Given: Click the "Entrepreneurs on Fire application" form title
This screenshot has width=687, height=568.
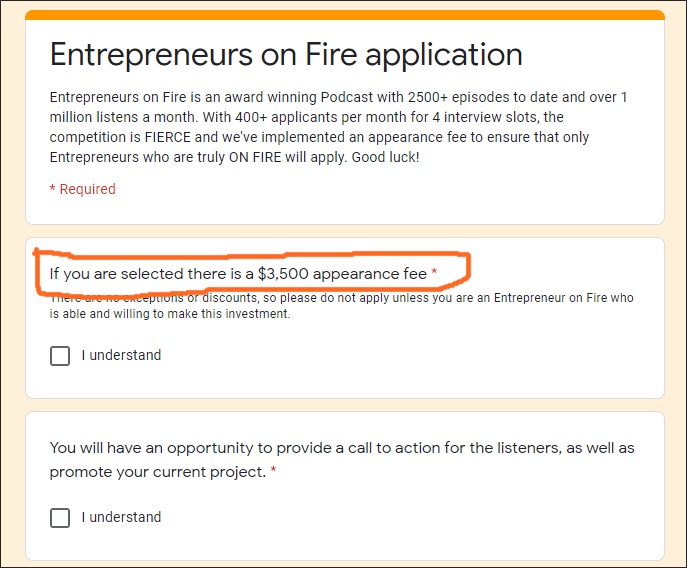Looking at the screenshot, I should coord(286,54).
